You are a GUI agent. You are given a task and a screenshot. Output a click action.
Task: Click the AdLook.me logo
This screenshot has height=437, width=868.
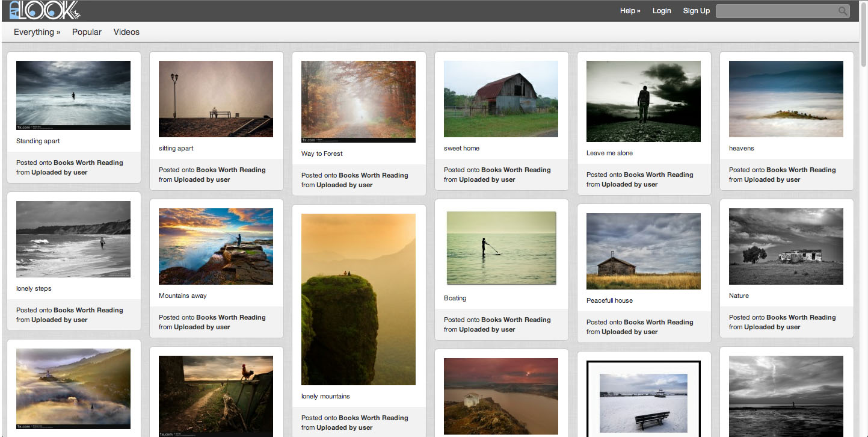(45, 10)
